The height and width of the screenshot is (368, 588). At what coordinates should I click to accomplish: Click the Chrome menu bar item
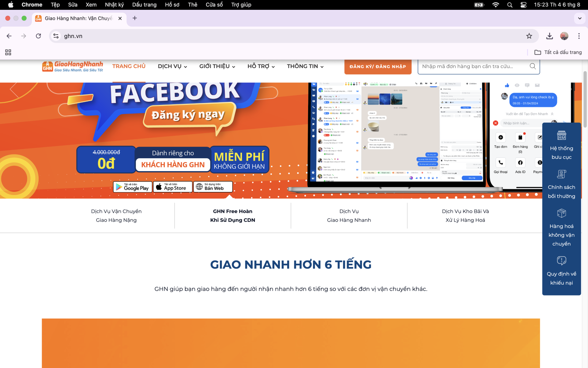(32, 5)
